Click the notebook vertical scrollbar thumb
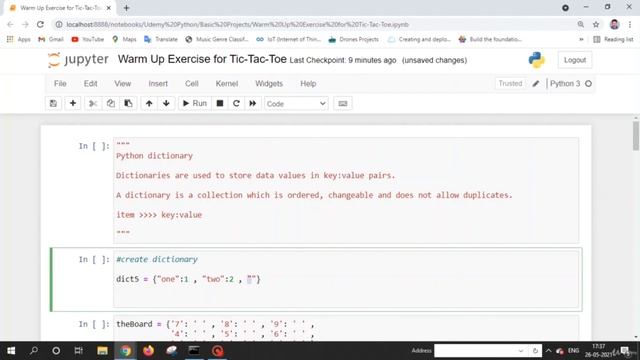Image resolution: width=640 pixels, height=360 pixels. click(x=636, y=136)
